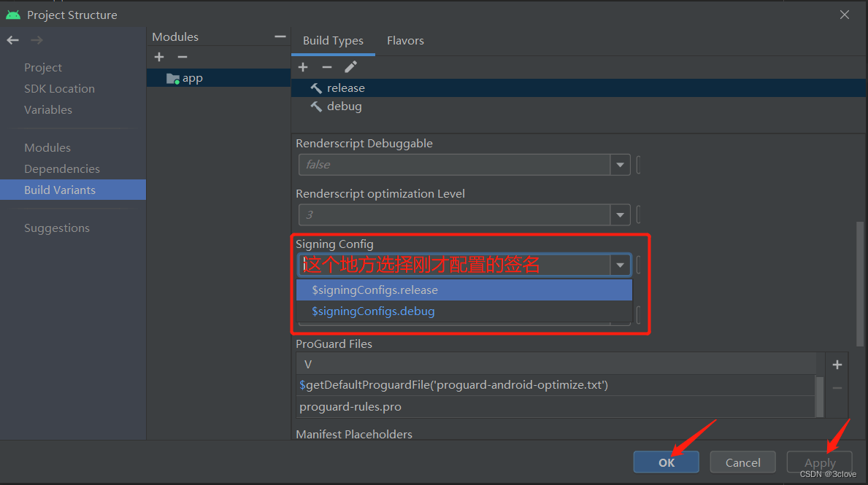The image size is (868, 485).
Task: Choose $signingConfigs.debug as signing config
Action: (372, 311)
